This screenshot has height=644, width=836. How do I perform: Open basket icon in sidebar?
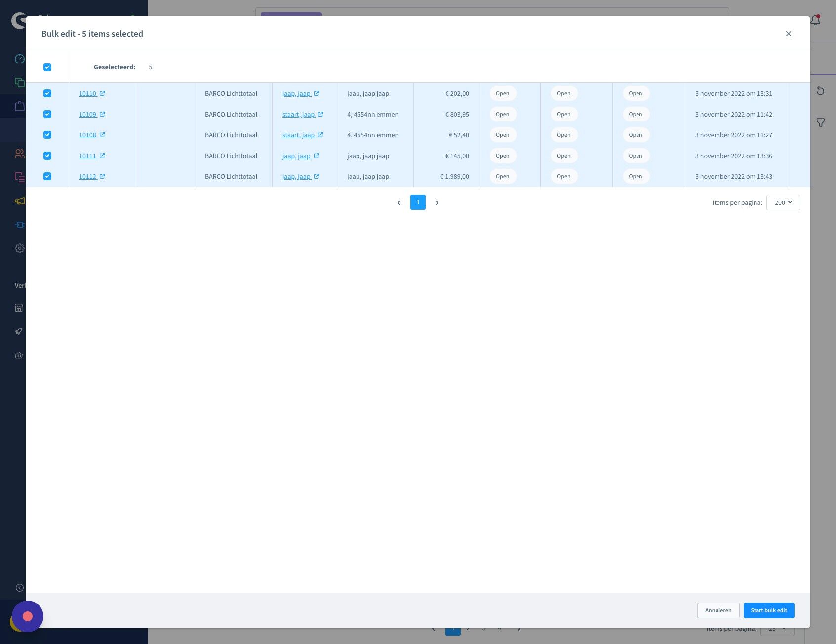[19, 355]
